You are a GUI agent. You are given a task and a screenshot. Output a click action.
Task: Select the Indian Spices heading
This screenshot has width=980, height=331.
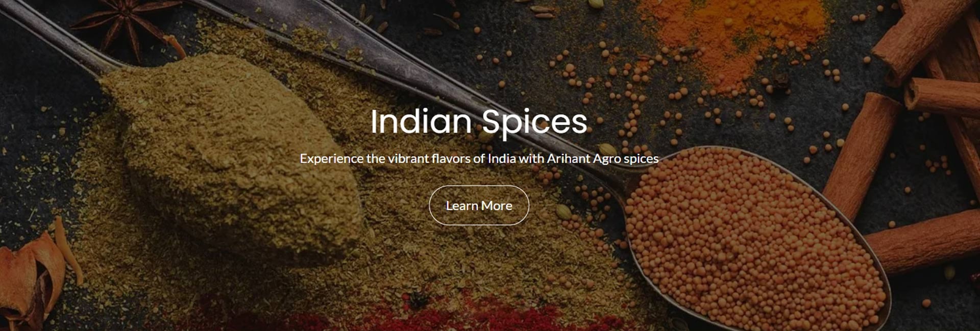point(479,122)
